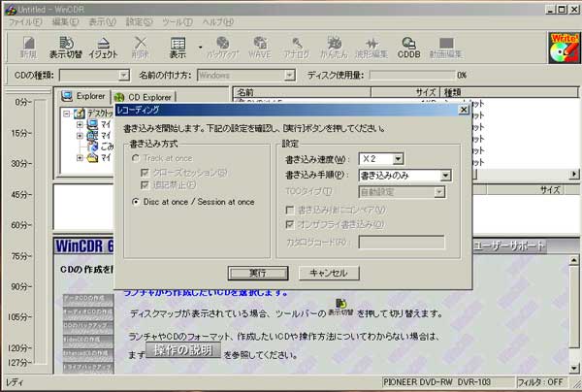This screenshot has width=582, height=392.
Task: Open the arrow next to 表示 icon
Action: [x=201, y=48]
